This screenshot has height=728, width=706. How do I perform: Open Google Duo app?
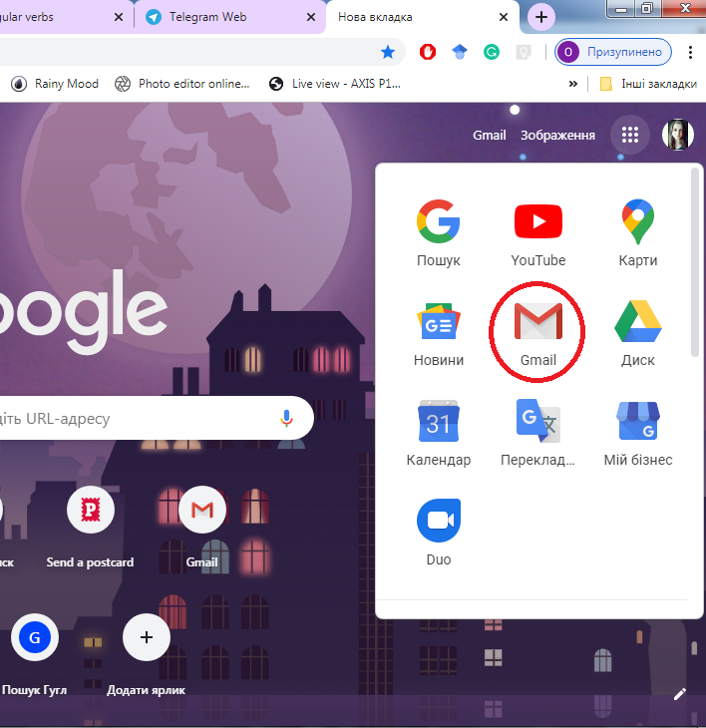(x=438, y=533)
